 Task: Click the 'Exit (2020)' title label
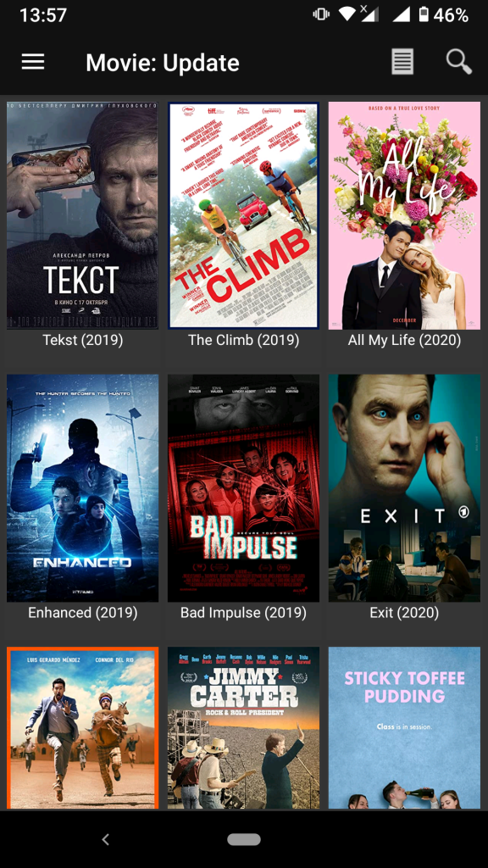404,613
